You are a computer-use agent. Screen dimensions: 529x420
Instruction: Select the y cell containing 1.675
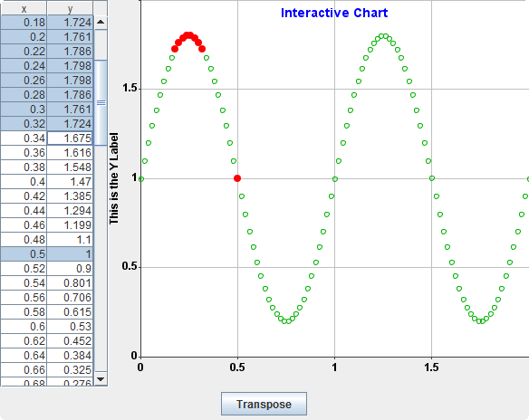[70, 138]
